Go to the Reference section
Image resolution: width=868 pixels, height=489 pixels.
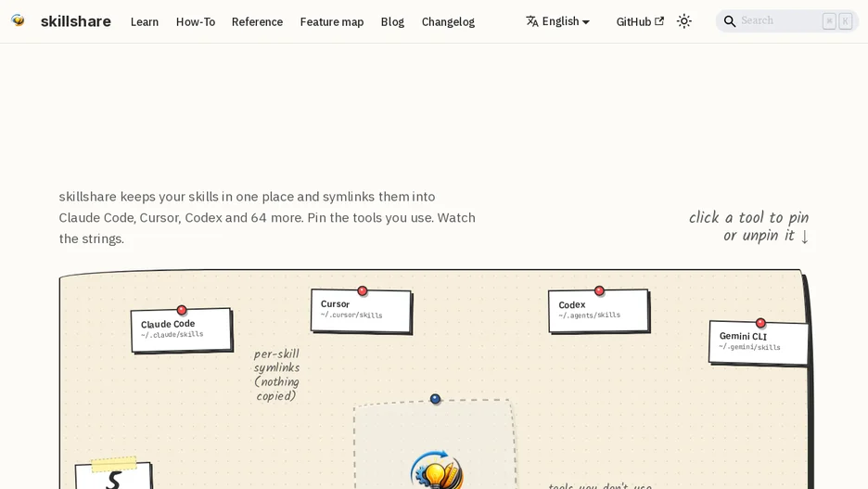point(257,21)
